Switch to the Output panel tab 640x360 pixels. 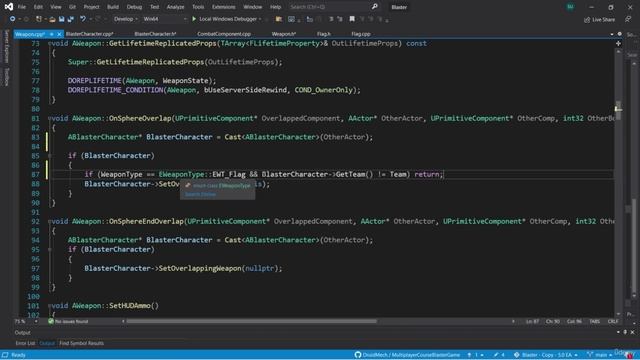[47, 343]
